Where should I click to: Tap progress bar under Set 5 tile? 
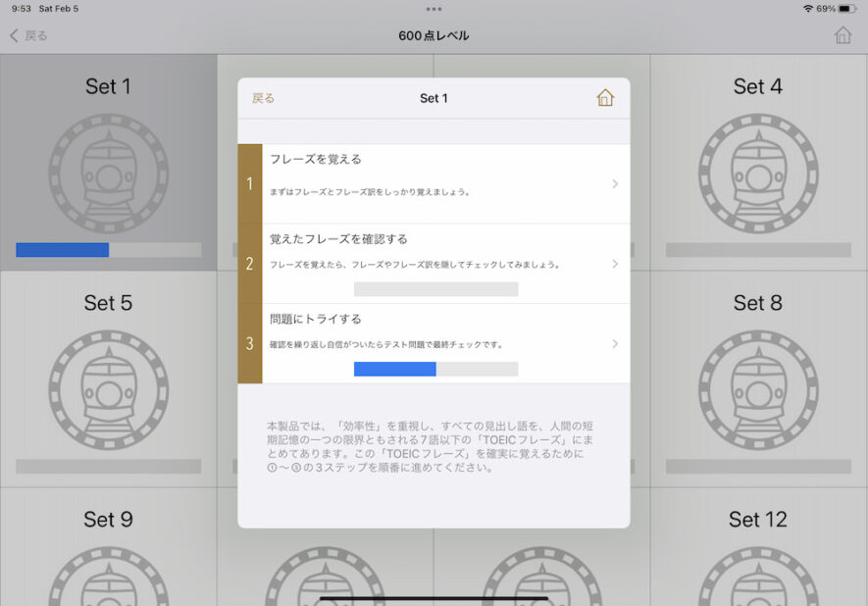point(109,466)
